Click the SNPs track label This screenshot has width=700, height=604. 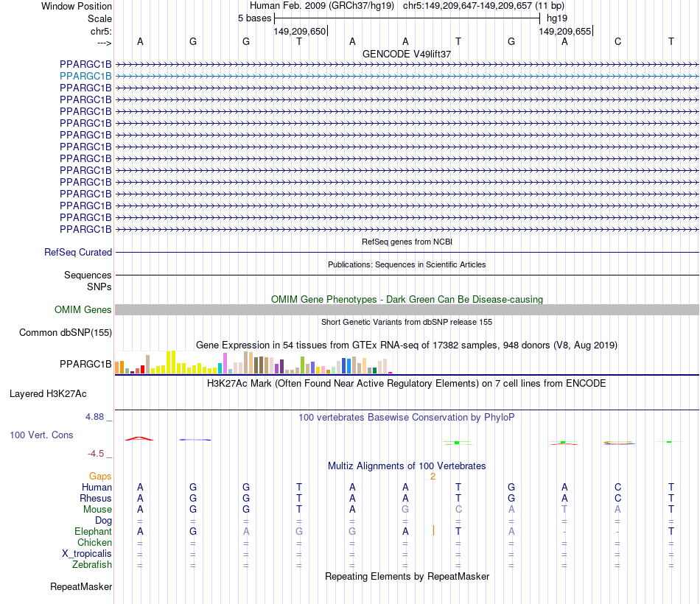tap(99, 287)
